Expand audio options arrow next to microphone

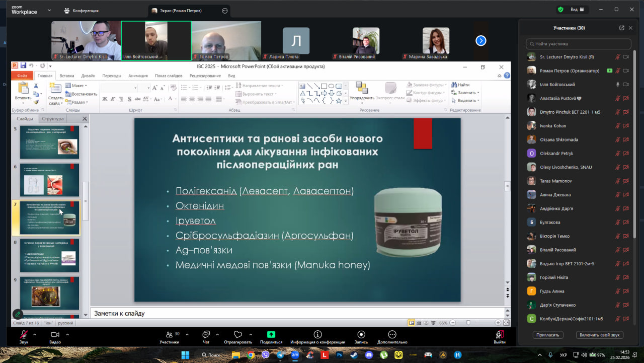tap(35, 334)
